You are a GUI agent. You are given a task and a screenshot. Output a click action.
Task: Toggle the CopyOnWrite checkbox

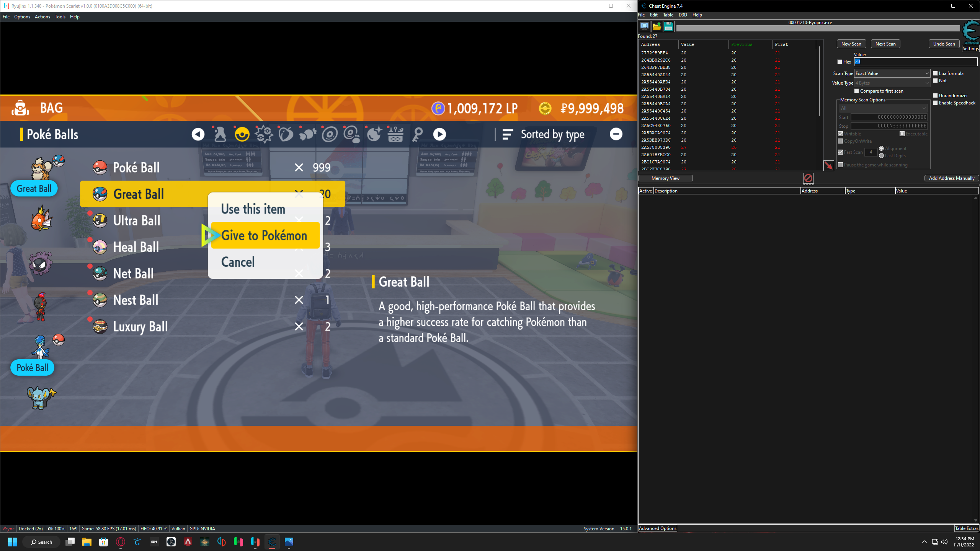[x=841, y=141]
